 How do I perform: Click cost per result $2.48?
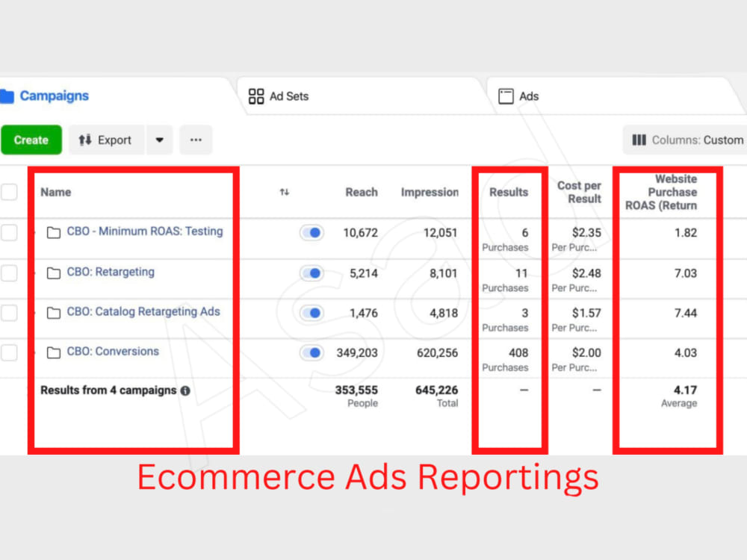tap(586, 273)
